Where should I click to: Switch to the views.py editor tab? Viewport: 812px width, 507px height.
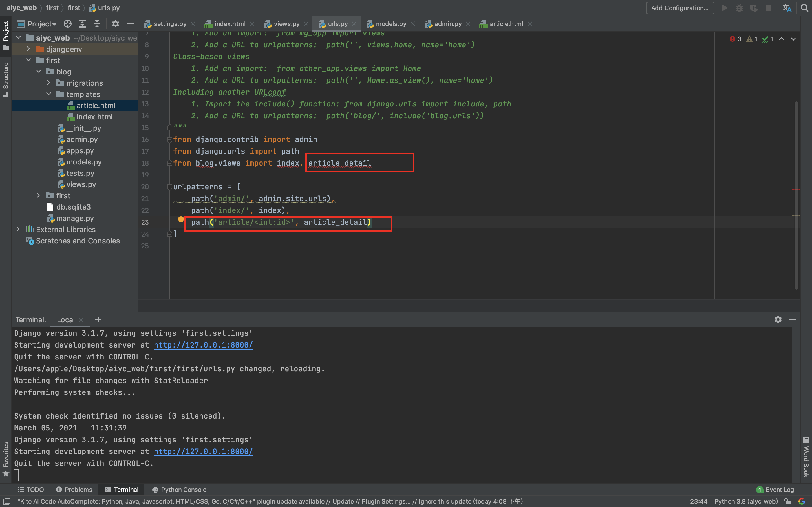[x=286, y=24]
